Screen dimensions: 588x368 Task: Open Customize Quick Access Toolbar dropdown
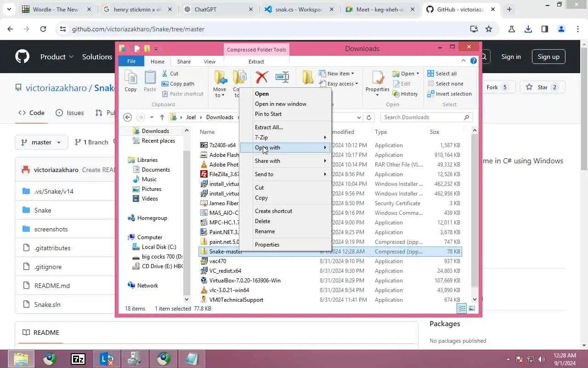[156, 49]
